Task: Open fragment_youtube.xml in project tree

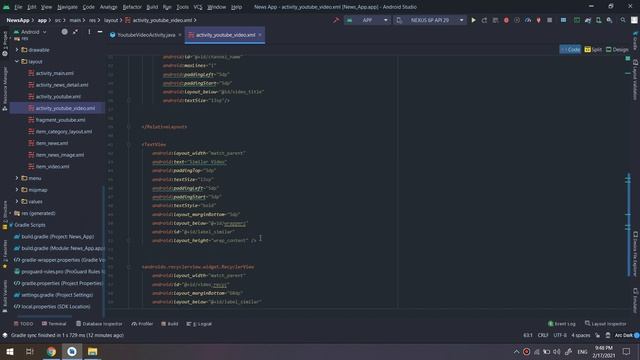Action: 60,120
